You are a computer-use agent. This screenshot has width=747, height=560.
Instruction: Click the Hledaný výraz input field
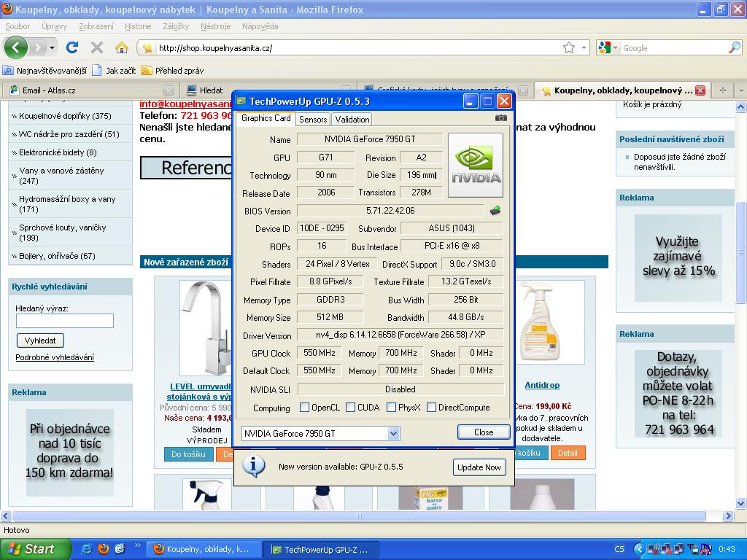click(65, 321)
